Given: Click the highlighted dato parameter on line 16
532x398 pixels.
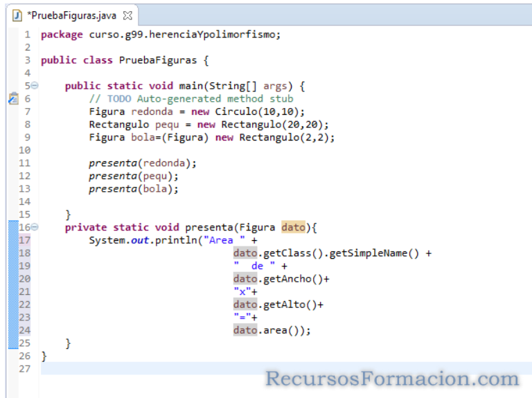Looking at the screenshot, I should [294, 227].
